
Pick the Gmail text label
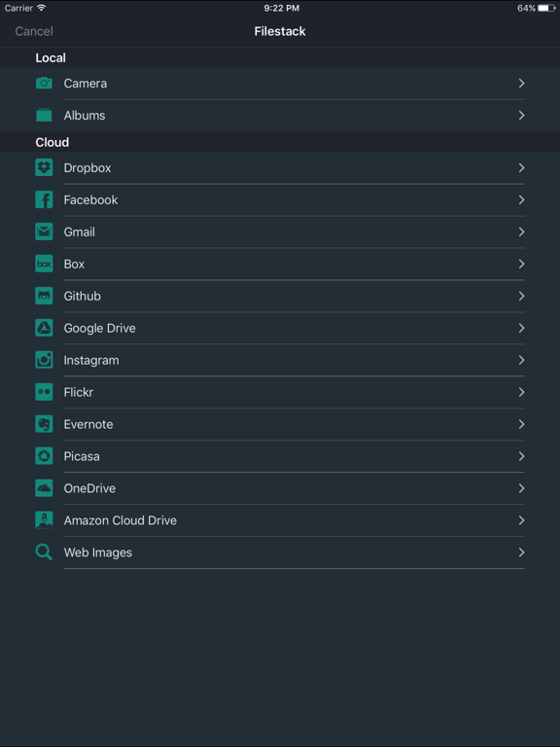click(x=79, y=231)
